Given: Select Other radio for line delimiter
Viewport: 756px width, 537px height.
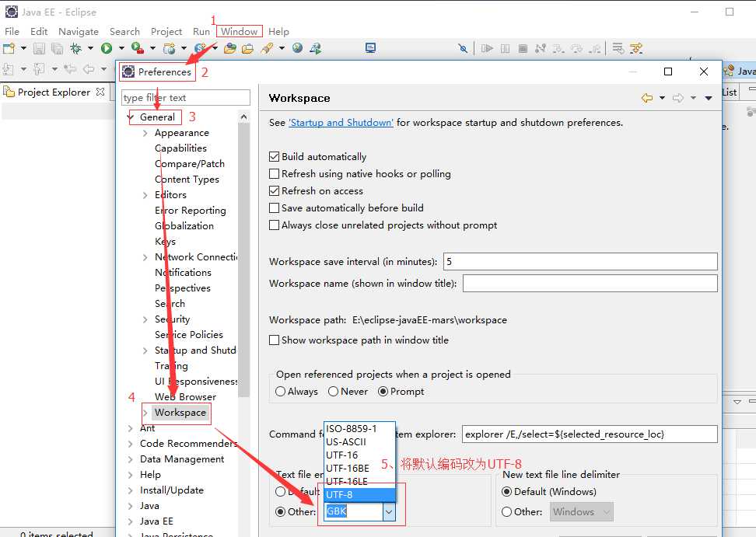Looking at the screenshot, I should 507,511.
